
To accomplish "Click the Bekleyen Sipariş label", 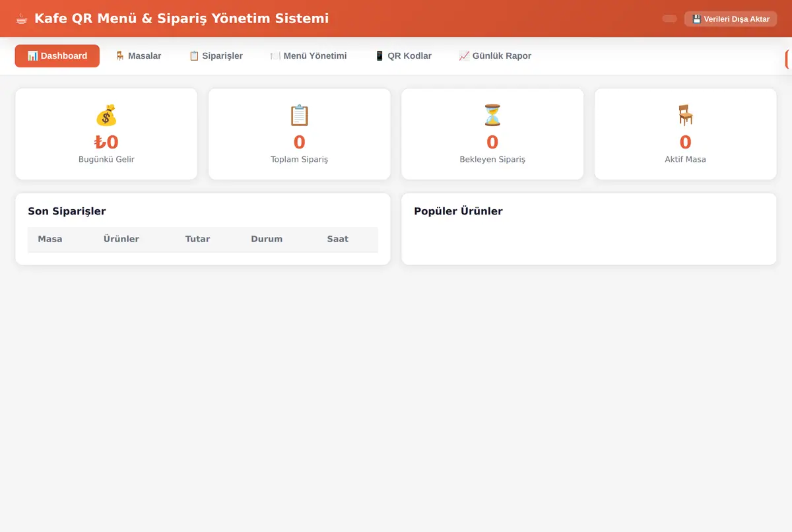I will (492, 159).
